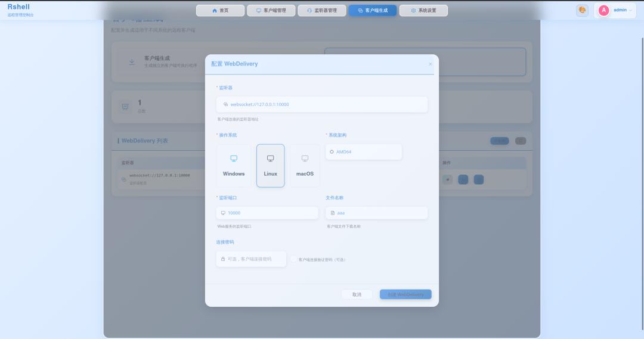Refresh the WebDelivery list
The height and width of the screenshot is (339, 644).
point(521,141)
